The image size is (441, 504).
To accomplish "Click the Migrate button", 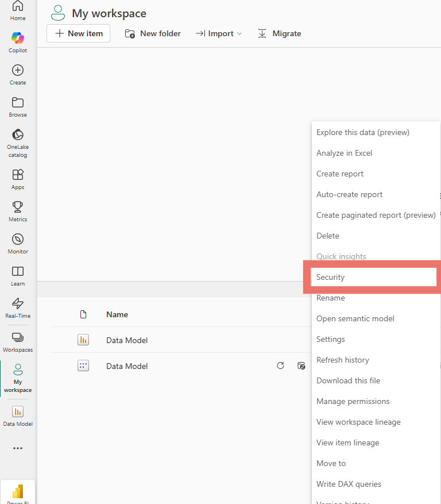I will (280, 33).
